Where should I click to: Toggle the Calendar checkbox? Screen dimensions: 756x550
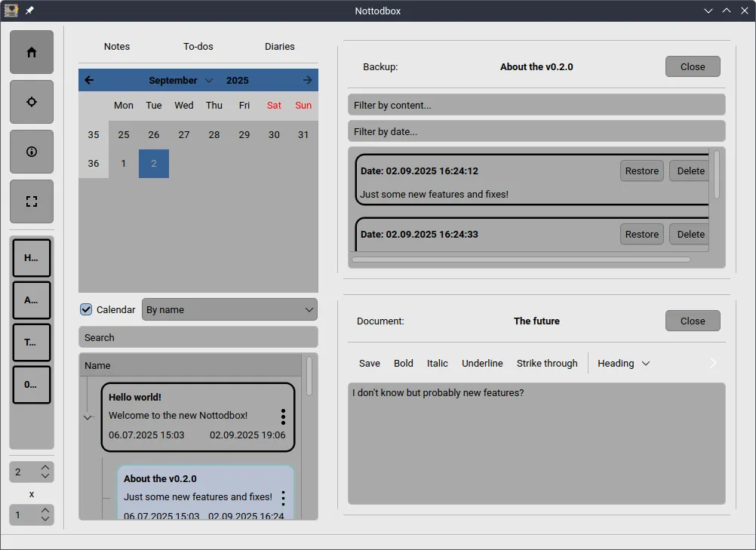pos(86,309)
